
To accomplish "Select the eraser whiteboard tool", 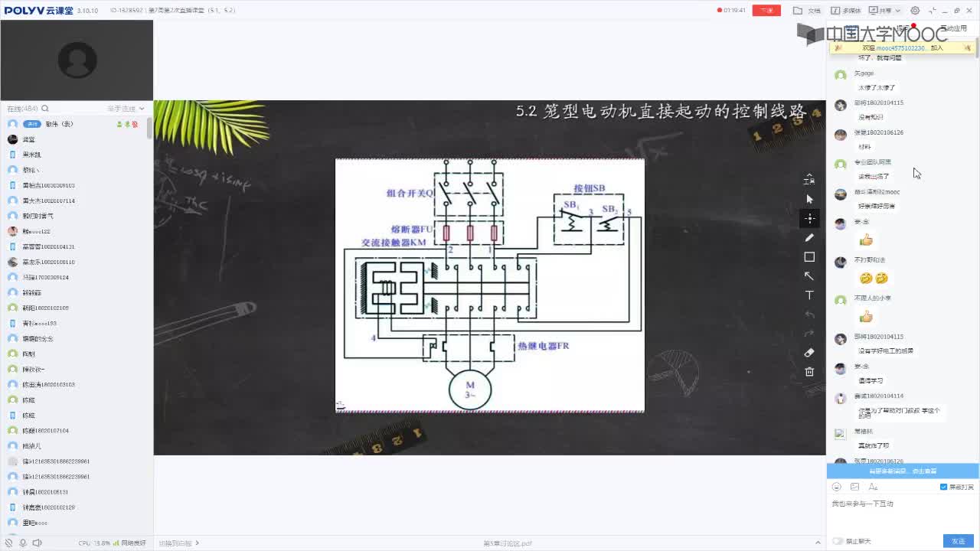I will 809,353.
